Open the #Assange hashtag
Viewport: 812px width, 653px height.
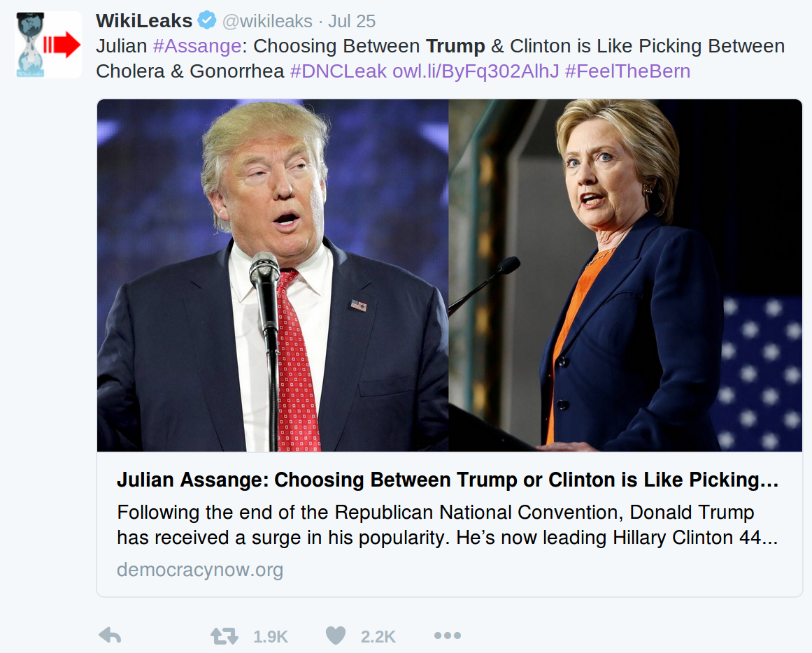[197, 46]
